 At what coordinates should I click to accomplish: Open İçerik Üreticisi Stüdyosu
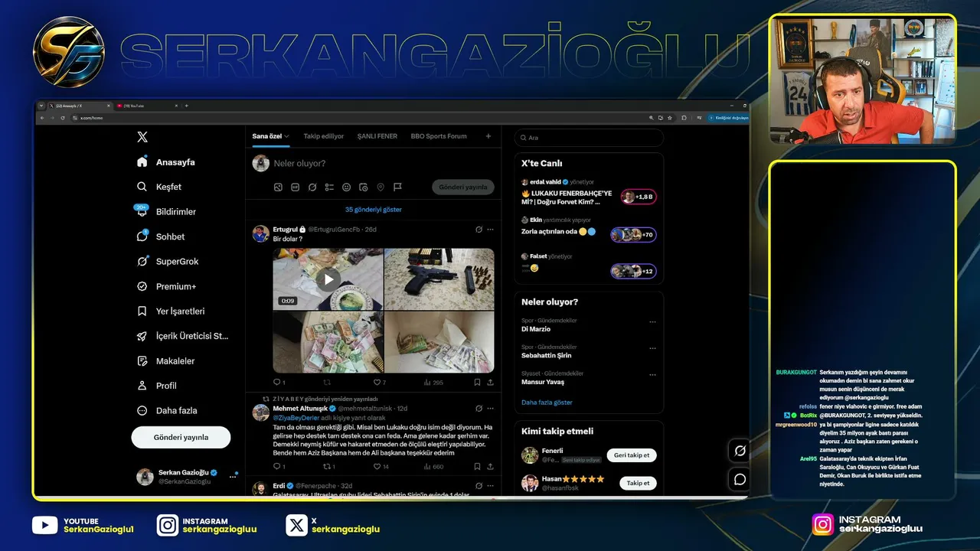click(x=182, y=336)
